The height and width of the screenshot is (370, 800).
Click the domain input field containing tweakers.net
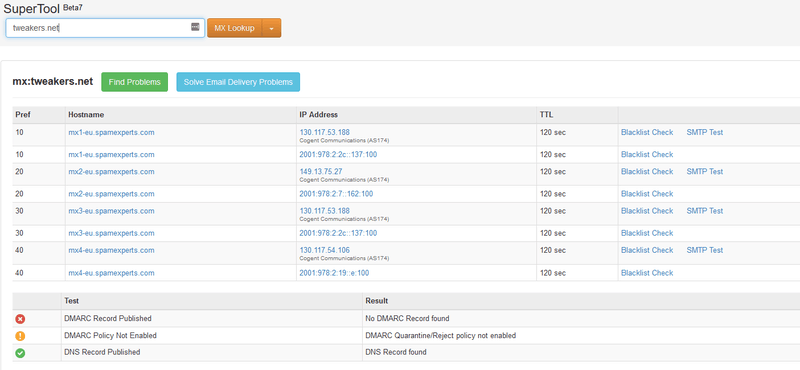[105, 28]
